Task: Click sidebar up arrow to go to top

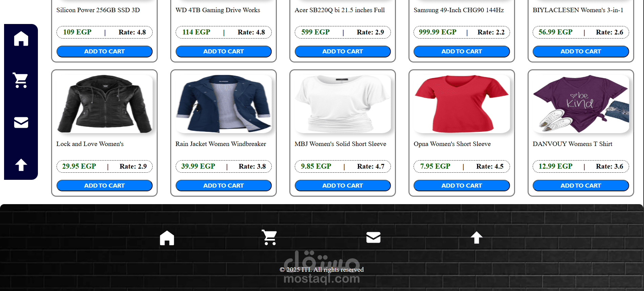Action: (21, 165)
